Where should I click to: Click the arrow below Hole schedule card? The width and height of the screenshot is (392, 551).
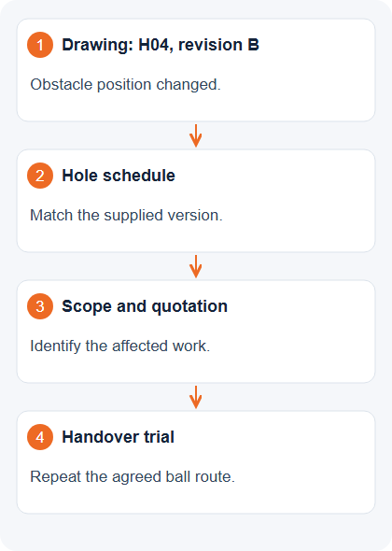pyautogui.click(x=196, y=266)
